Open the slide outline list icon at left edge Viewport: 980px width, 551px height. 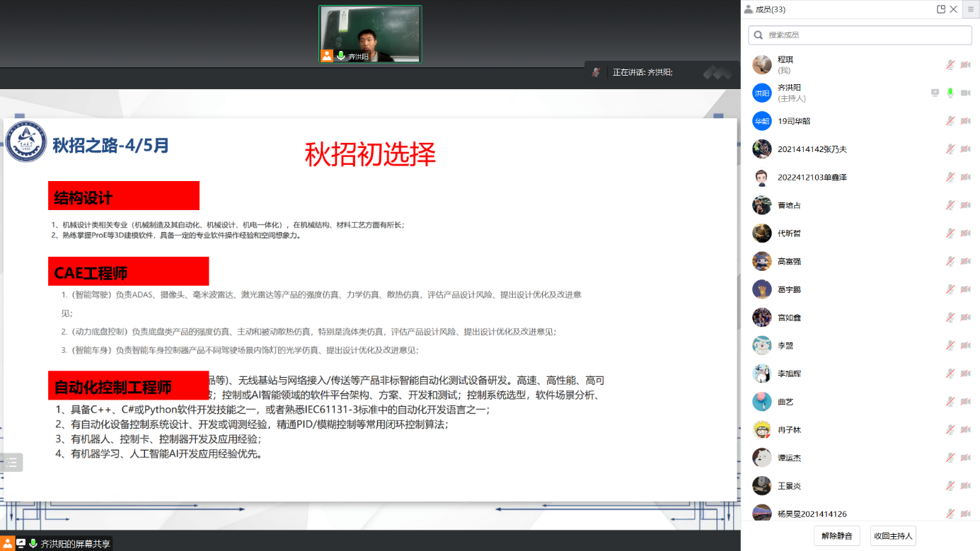point(11,463)
